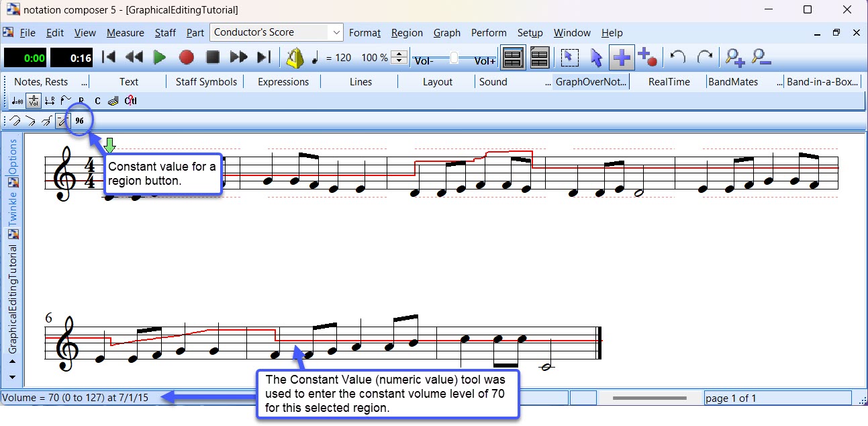Screen dimensions: 868x426
Task: Select the tempo graph icon in the palette
Action: point(17,101)
